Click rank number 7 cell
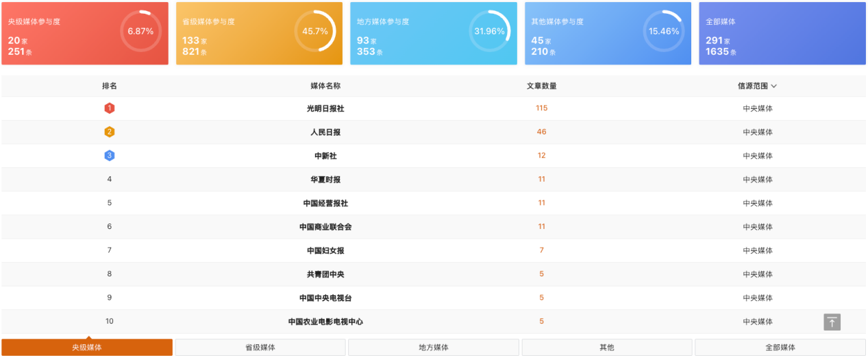 coord(110,250)
